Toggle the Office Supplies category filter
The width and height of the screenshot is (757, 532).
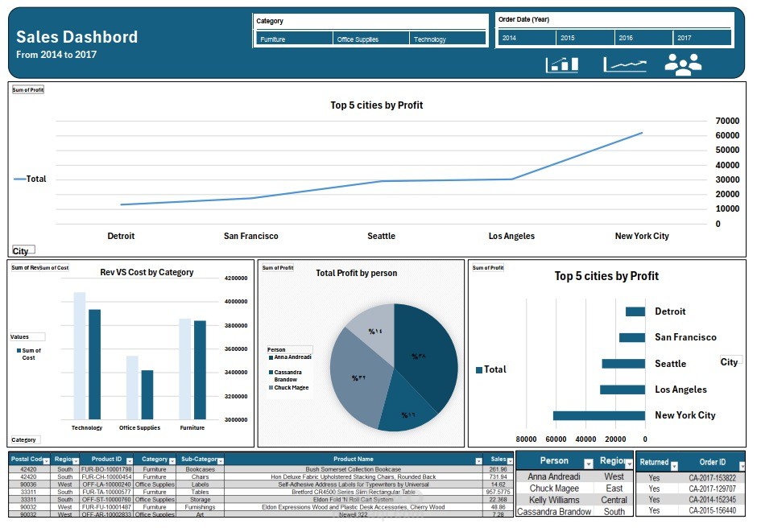tap(370, 38)
